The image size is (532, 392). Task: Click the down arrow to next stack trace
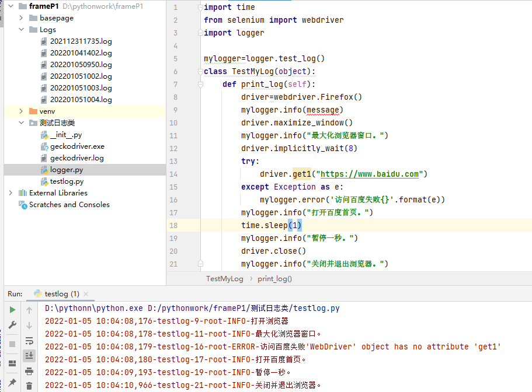click(x=29, y=325)
